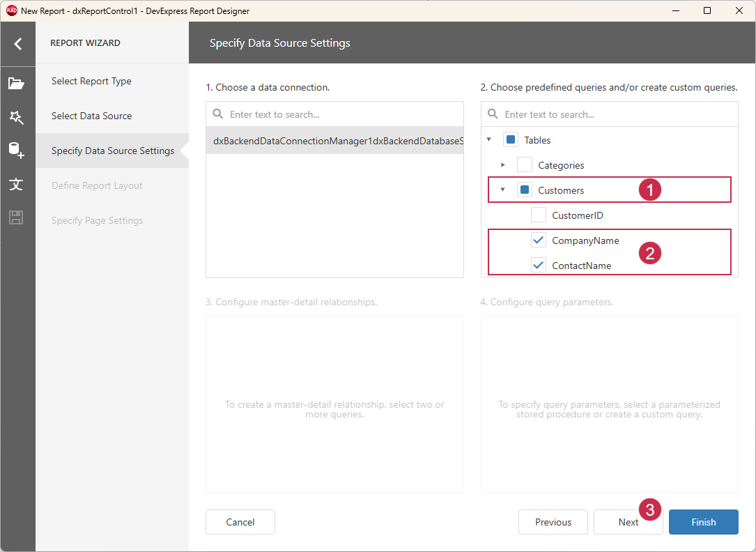Focus the data connection search field
This screenshot has height=552, width=756.
point(334,114)
